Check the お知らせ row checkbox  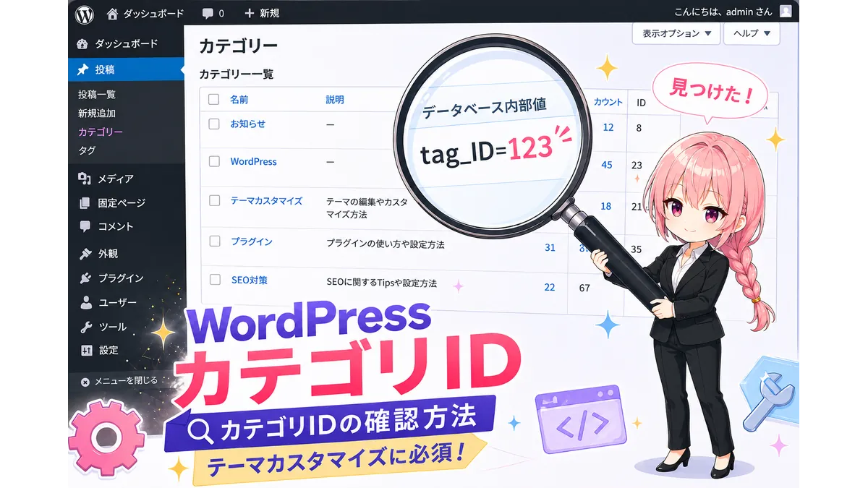coord(213,124)
